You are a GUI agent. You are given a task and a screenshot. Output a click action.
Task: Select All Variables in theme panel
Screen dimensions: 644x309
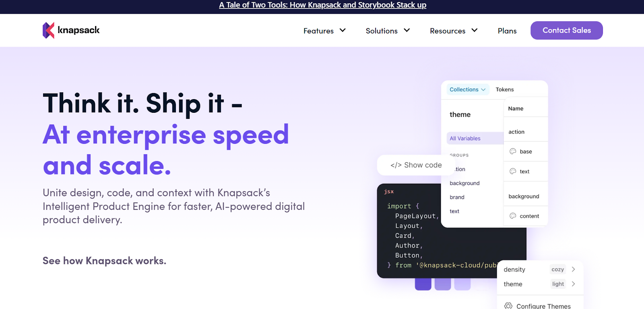pos(465,138)
